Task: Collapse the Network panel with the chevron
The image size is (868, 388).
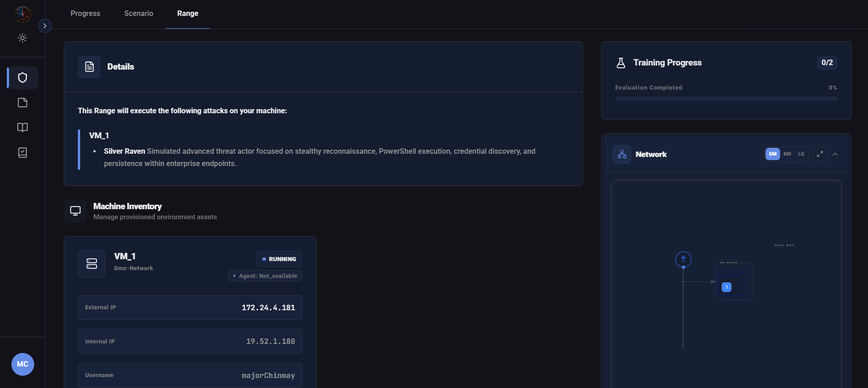Action: click(x=835, y=154)
